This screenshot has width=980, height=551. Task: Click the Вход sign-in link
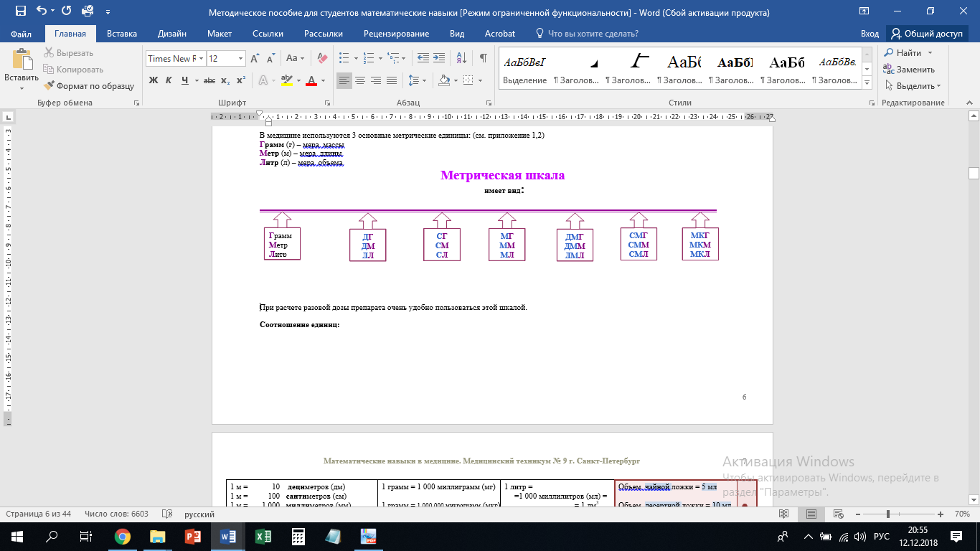pos(870,34)
